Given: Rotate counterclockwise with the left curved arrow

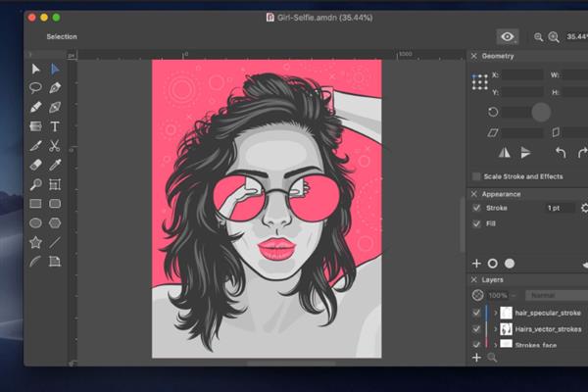Looking at the screenshot, I should click(x=561, y=153).
